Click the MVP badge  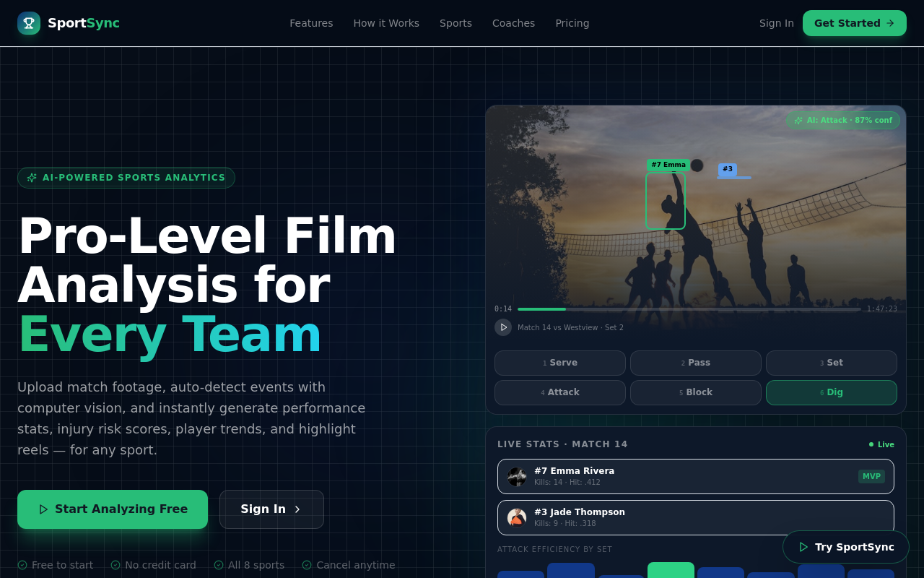(x=871, y=476)
